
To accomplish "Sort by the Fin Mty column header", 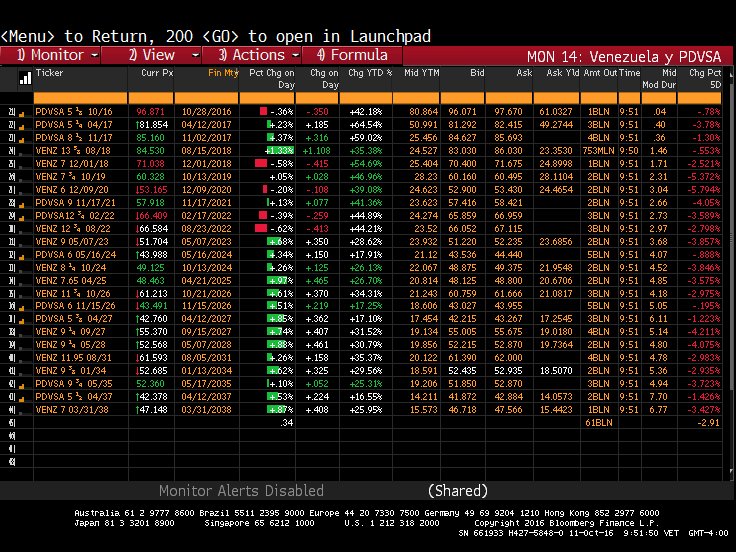I will click(x=223, y=73).
